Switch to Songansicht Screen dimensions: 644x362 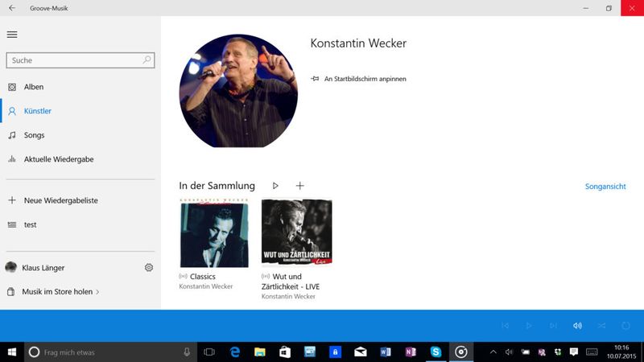point(605,187)
